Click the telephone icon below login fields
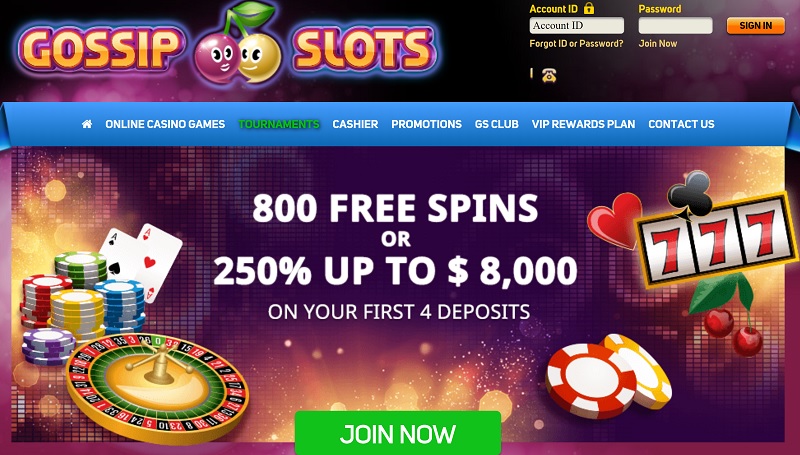Screen dimensions: 800x455 (x=549, y=75)
